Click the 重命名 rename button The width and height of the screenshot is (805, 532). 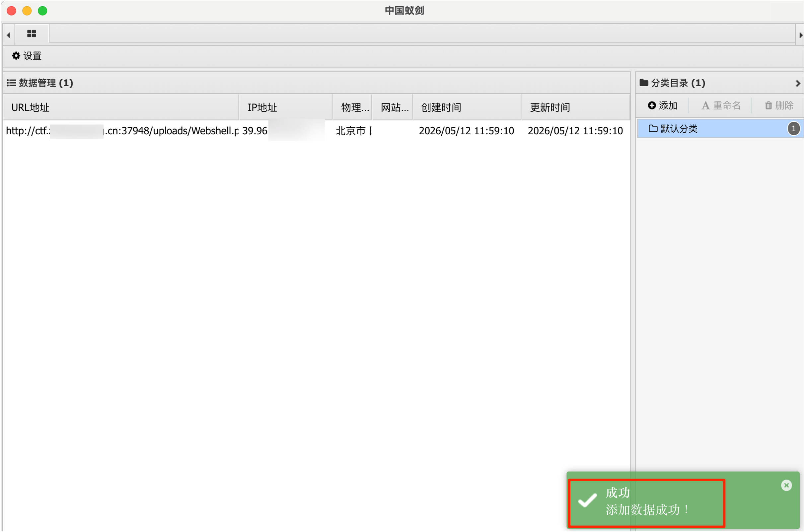pyautogui.click(x=721, y=105)
